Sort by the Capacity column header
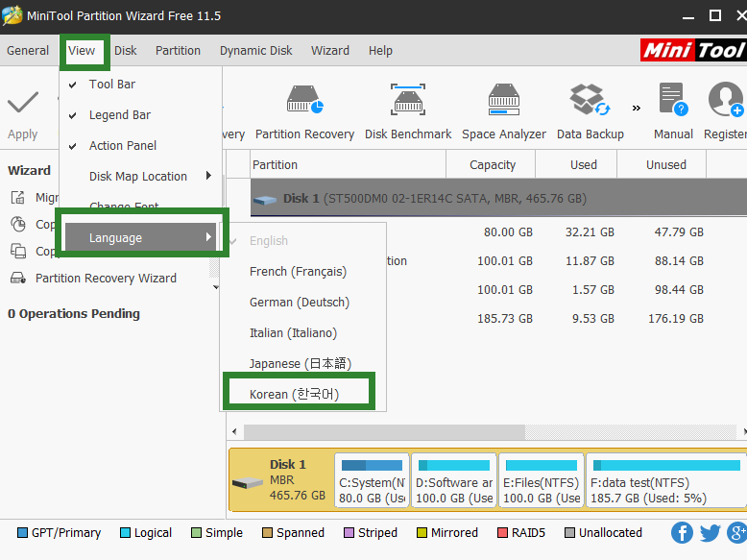The width and height of the screenshot is (747, 560). point(491,164)
